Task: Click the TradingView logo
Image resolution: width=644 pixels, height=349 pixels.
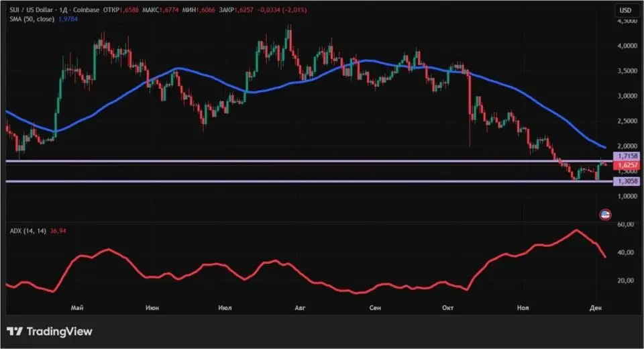Action: click(x=49, y=332)
